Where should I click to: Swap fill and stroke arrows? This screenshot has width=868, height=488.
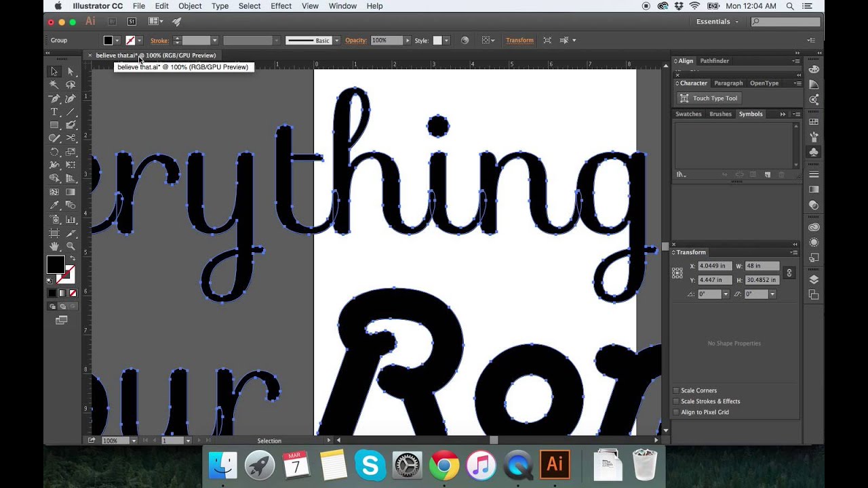(x=73, y=258)
